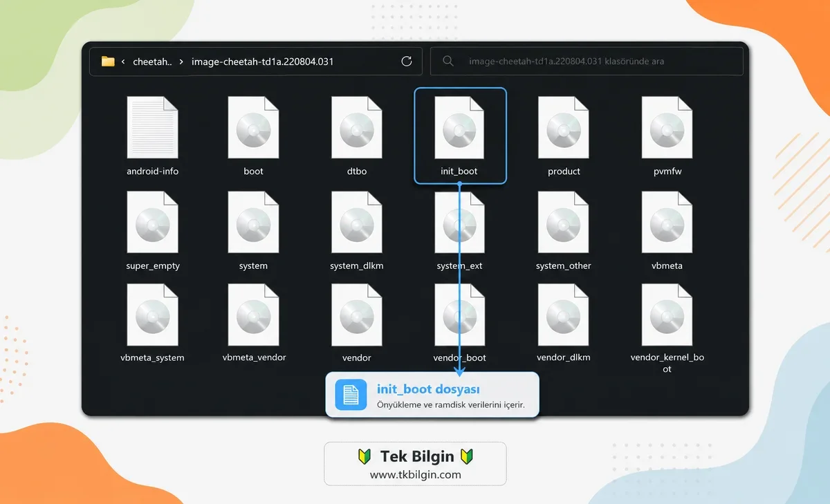Expand chevron after cheetah.. breadcrumb
830x504 pixels.
pos(181,62)
